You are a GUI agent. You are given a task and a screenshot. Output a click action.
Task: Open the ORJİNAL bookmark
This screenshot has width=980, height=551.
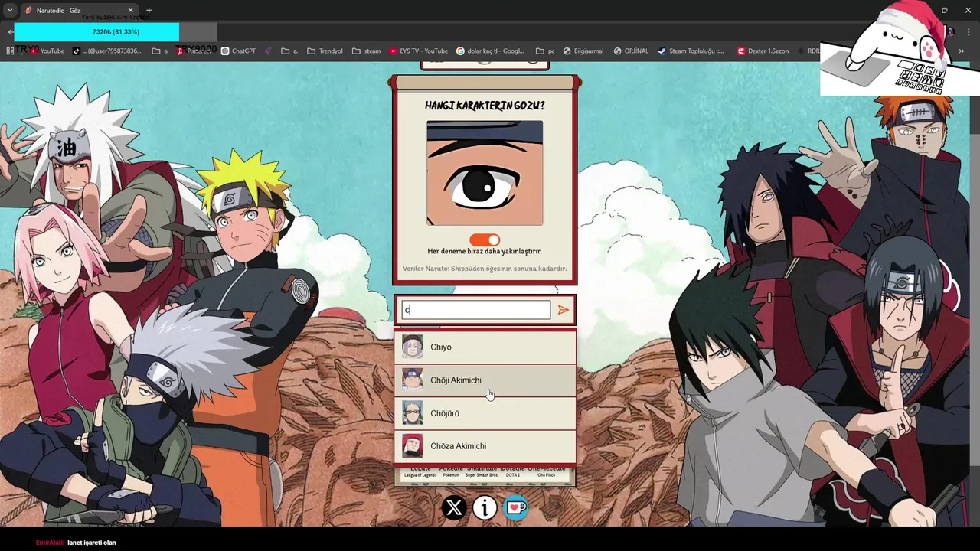point(631,51)
